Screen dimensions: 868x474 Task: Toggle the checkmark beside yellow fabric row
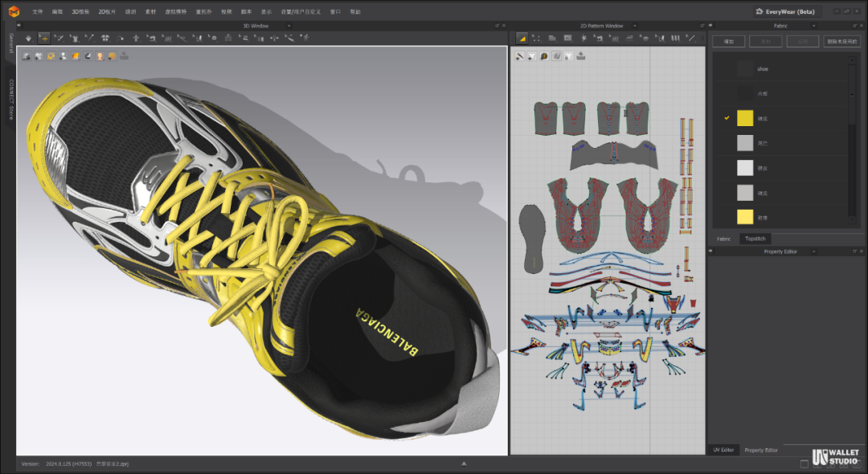727,118
